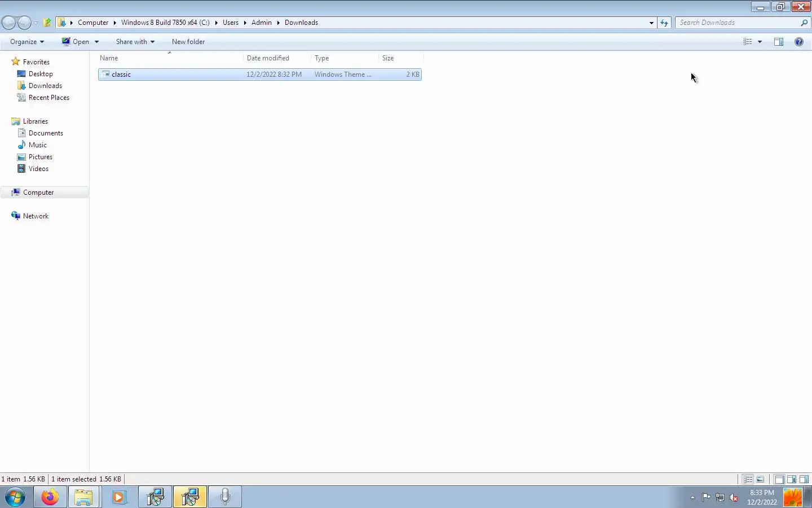Expand the Open button dropdown arrow
Image resolution: width=812 pixels, height=508 pixels.
[96, 42]
